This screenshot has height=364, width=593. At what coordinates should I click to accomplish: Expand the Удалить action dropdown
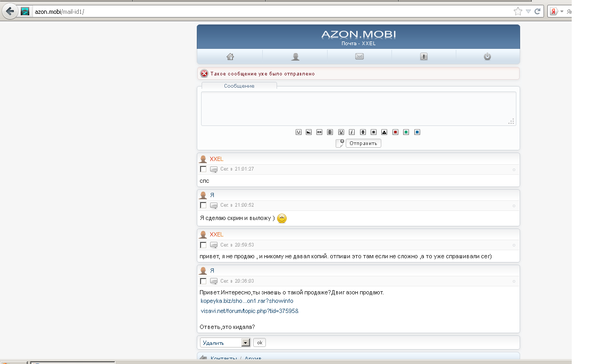[x=245, y=343]
